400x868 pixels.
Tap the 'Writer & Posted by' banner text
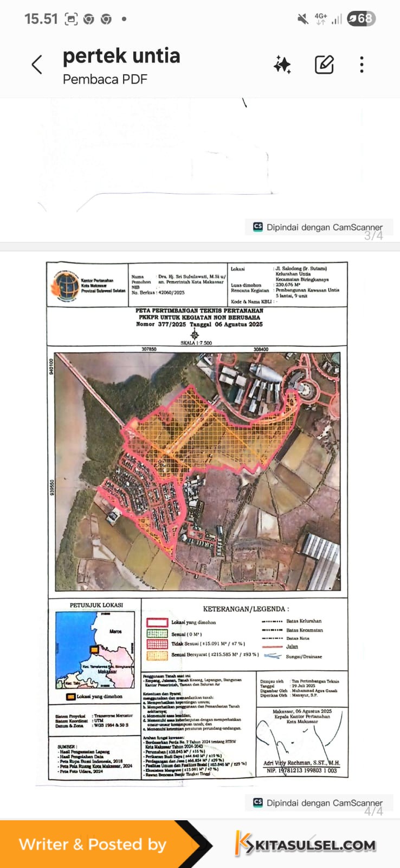coord(93,845)
